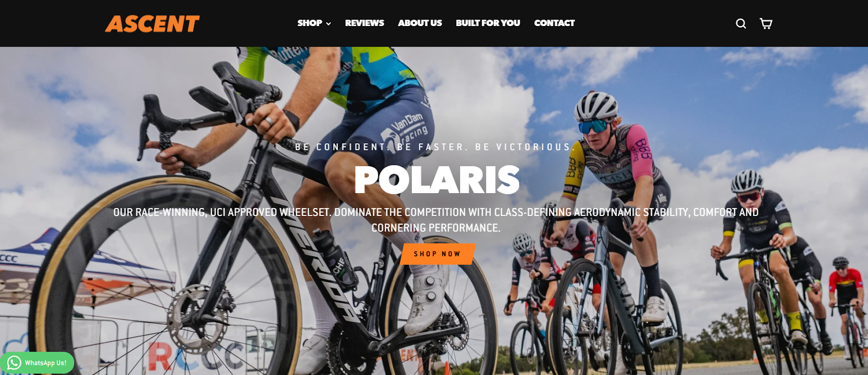The height and width of the screenshot is (375, 868).
Task: Expand the SHOP menu chevron arrow
Action: pos(328,24)
